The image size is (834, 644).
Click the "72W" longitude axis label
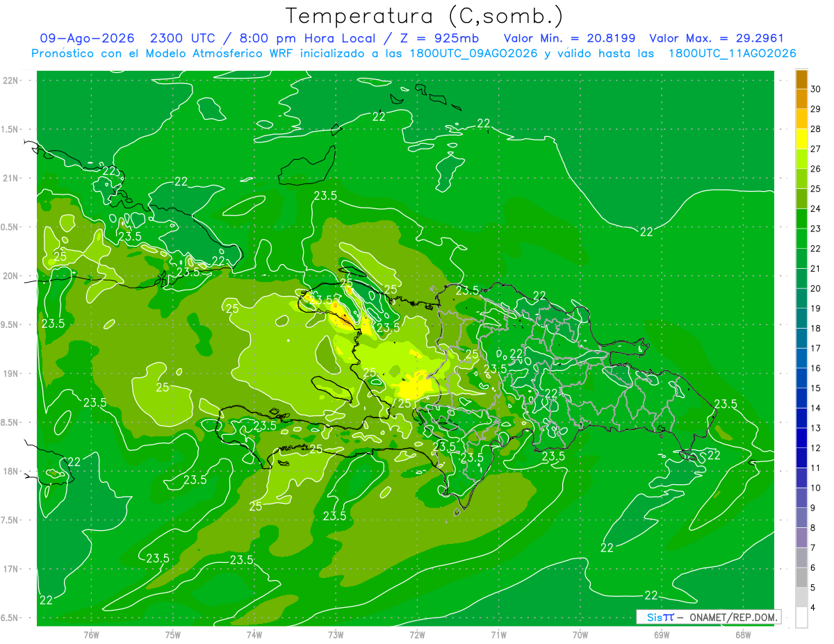[417, 634]
